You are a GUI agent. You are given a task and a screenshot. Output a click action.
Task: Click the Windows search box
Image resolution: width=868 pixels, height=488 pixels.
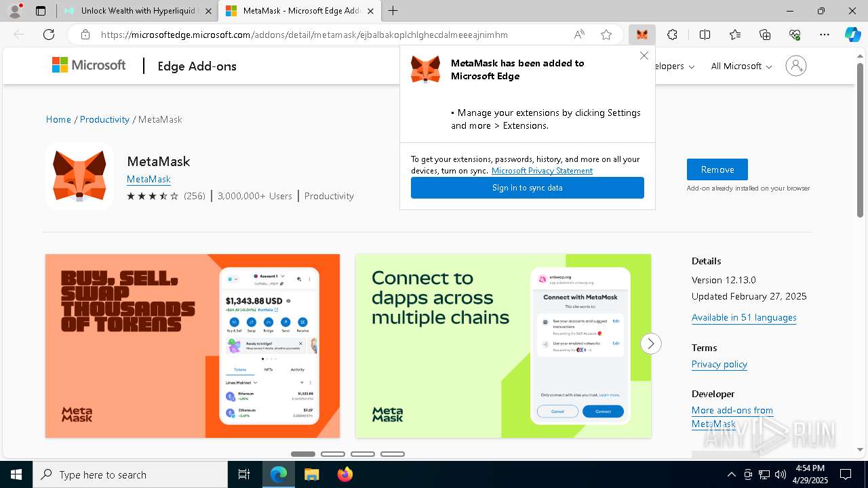coord(130,474)
